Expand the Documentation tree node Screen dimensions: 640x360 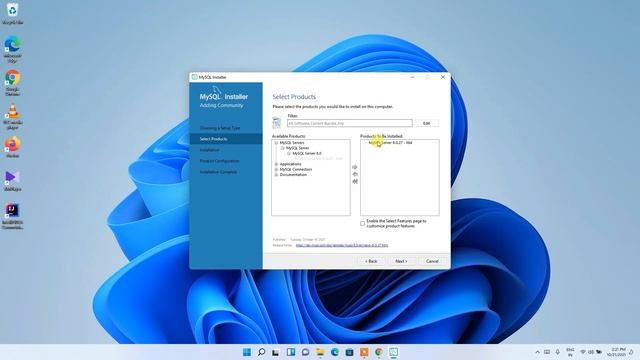coord(276,175)
